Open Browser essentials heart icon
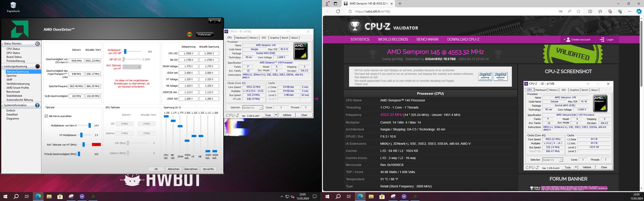 (620, 11)
